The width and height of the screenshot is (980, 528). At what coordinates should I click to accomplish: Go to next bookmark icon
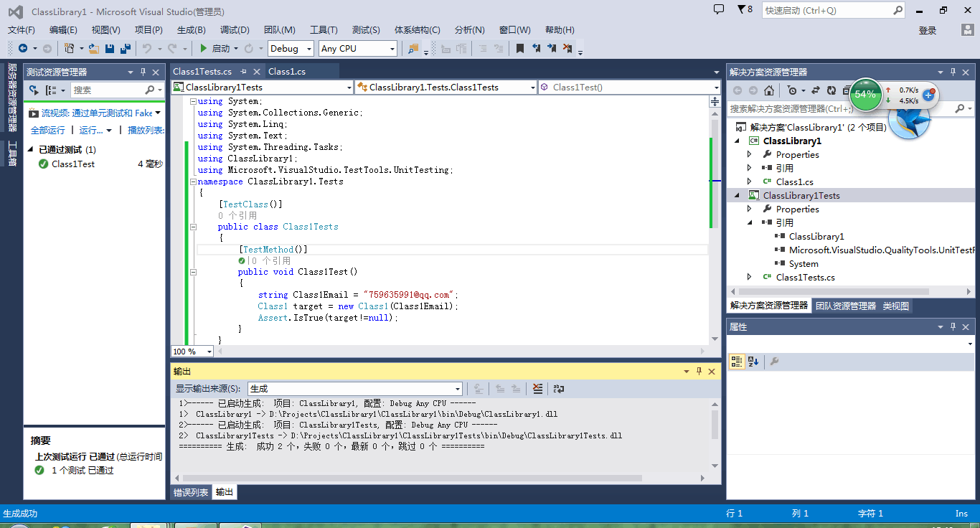tap(552, 48)
